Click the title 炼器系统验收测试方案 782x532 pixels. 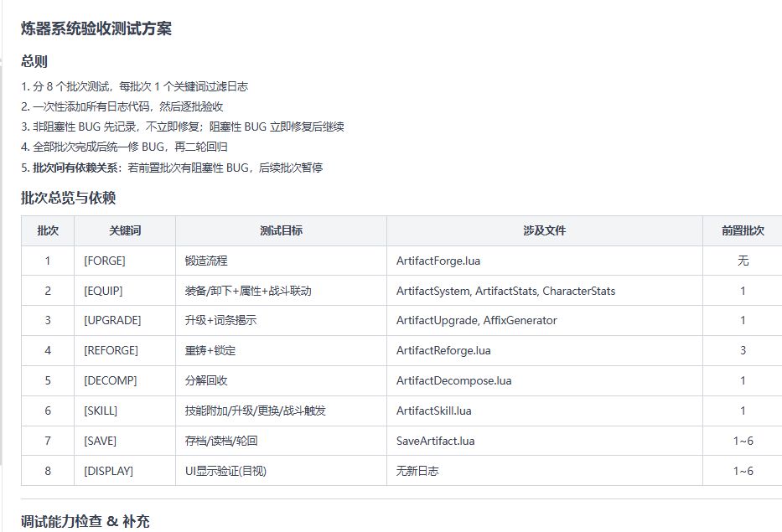click(96, 28)
